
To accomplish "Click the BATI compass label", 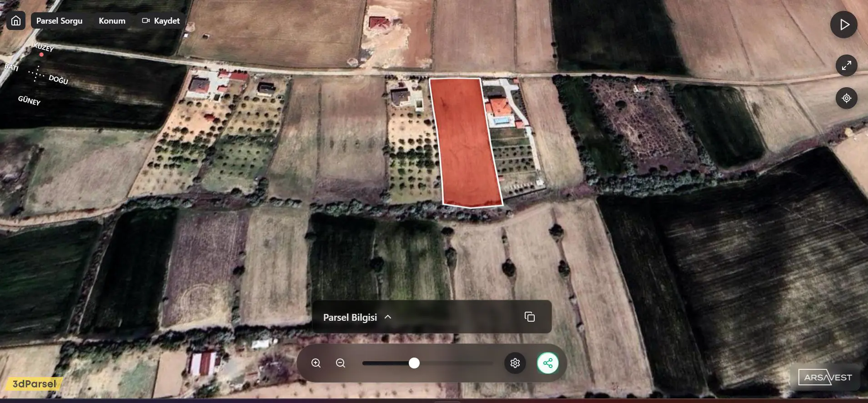I will (x=11, y=67).
